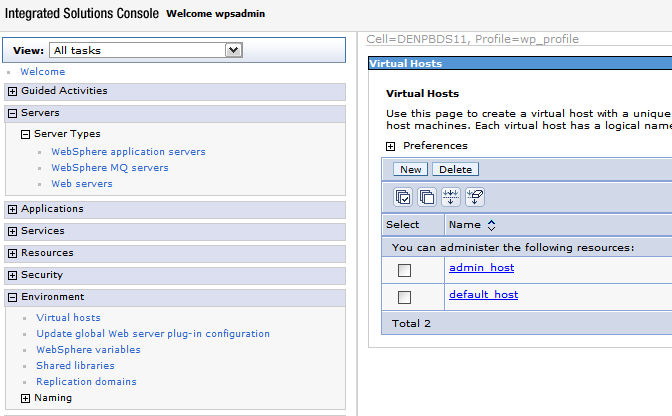
Task: Click the Select All items icon
Action: point(403,198)
